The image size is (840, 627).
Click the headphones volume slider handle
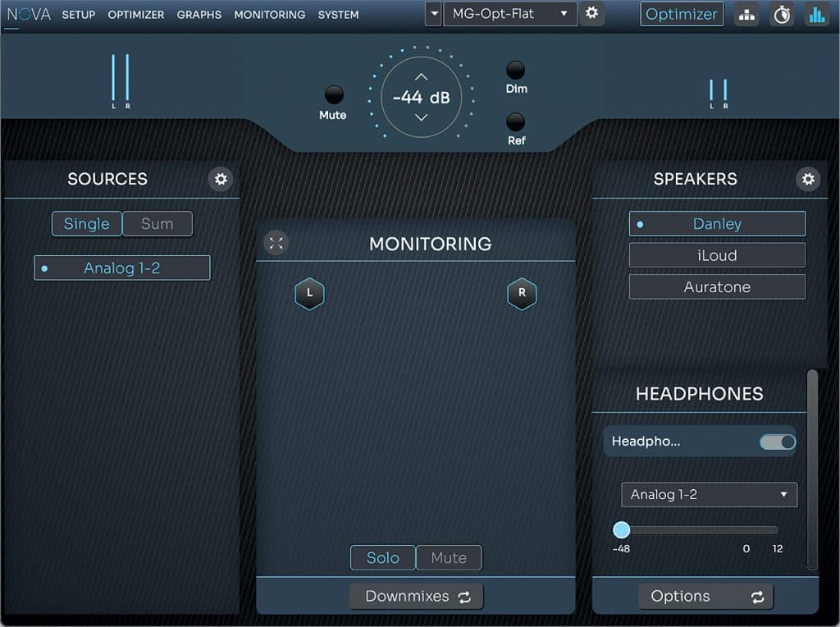(622, 529)
